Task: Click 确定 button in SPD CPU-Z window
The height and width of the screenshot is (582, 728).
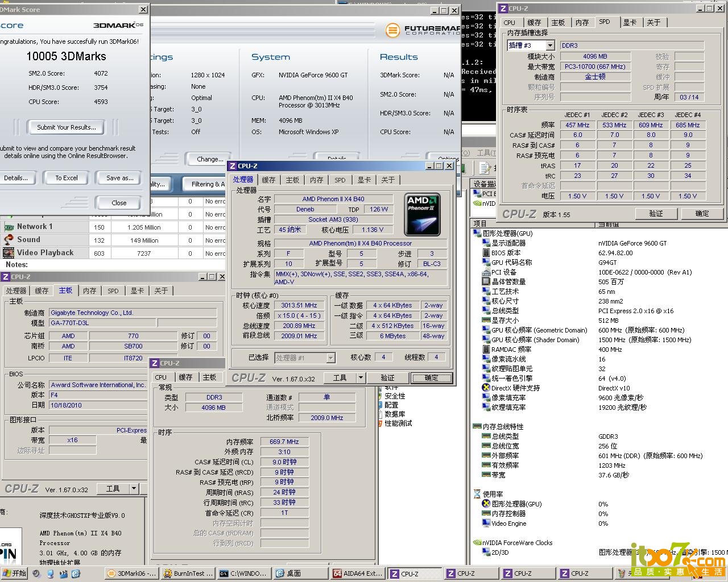Action: pos(702,214)
